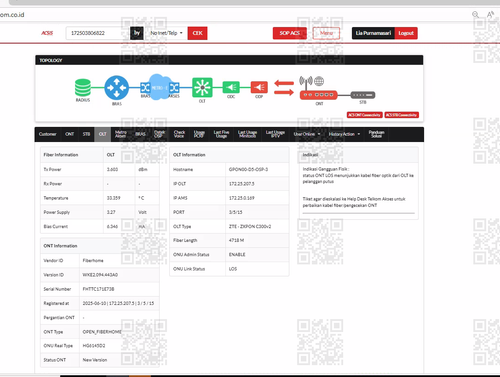The height and width of the screenshot is (377, 500).
Task: Click the browser read aloud icon
Action: coord(490,14)
